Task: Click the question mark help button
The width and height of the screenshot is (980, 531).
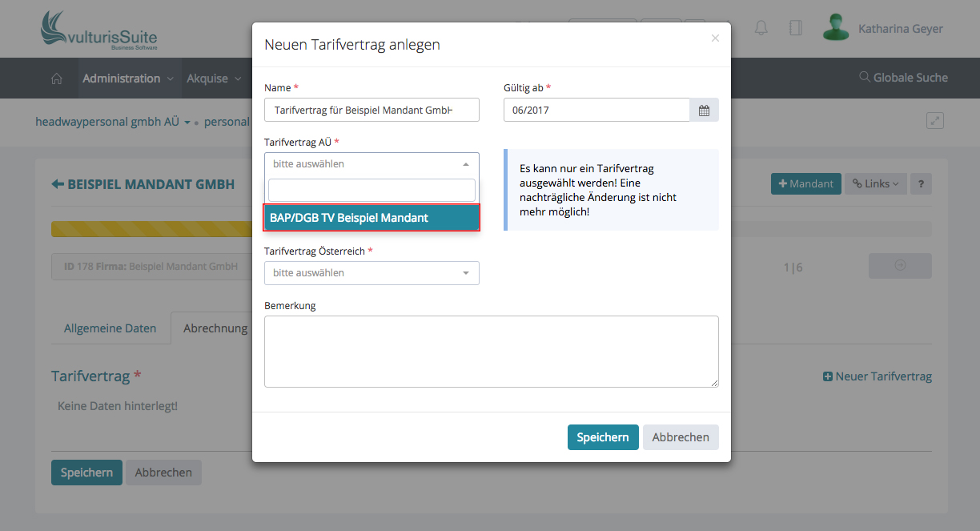Action: pos(921,183)
